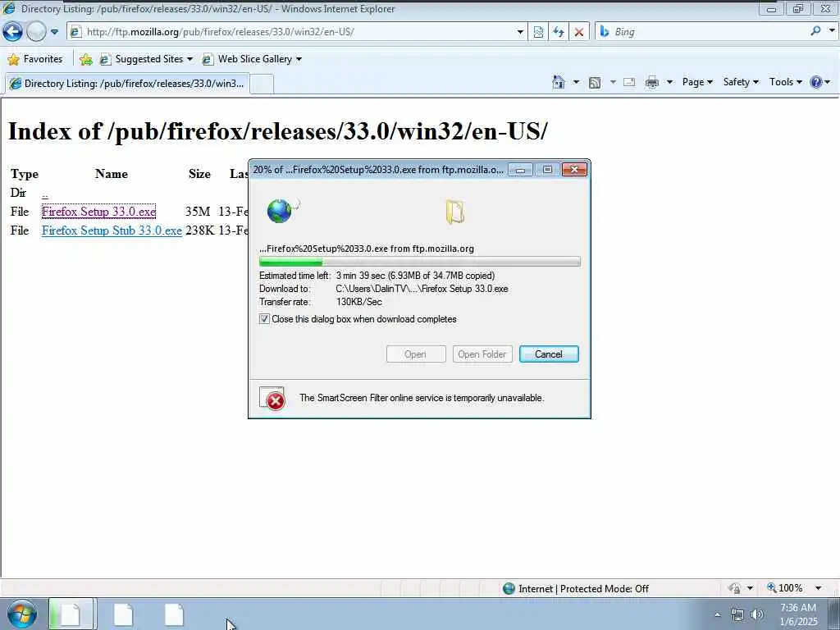Viewport: 840px width, 630px height.
Task: Click the third taskbar application button
Action: pos(174,614)
